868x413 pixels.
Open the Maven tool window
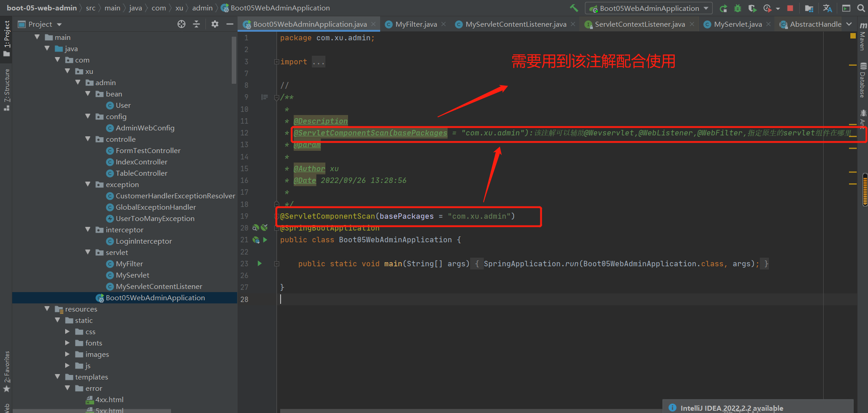coord(863,35)
